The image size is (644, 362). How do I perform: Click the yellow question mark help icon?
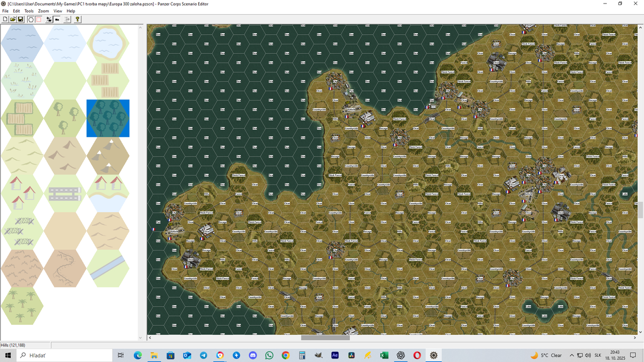[77, 19]
